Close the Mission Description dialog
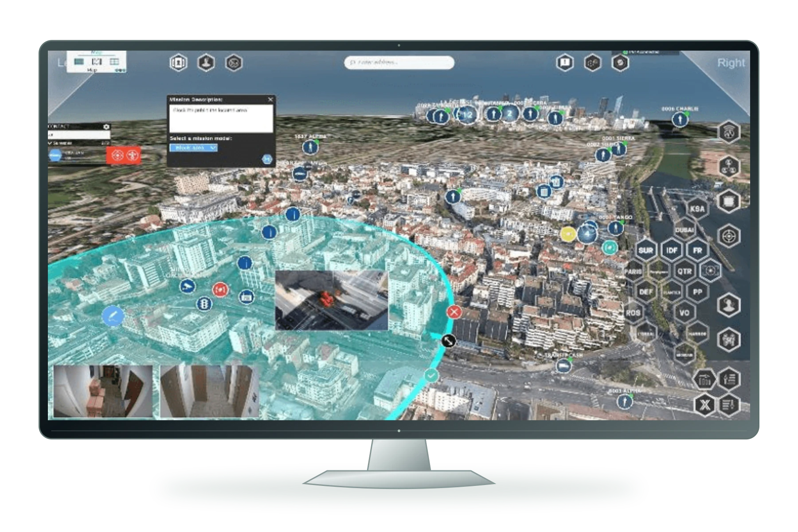Screen dimensions: 798x532 point(270,99)
